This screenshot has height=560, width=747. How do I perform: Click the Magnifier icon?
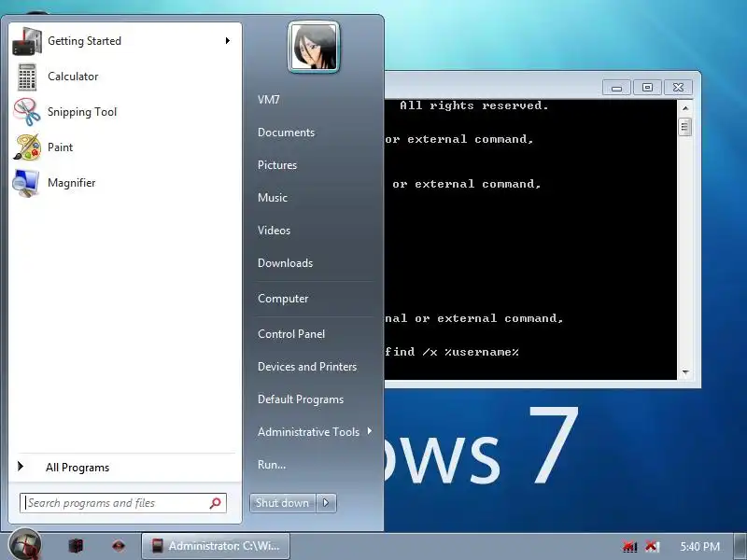click(x=26, y=183)
